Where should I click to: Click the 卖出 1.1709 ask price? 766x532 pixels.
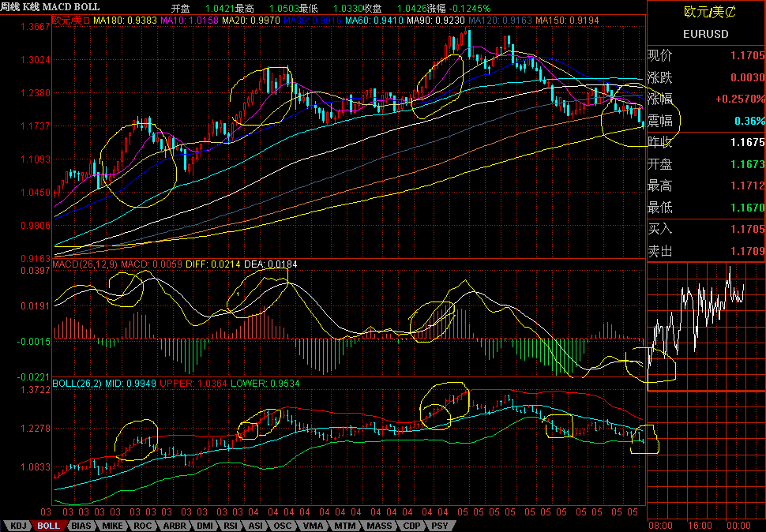pos(747,251)
